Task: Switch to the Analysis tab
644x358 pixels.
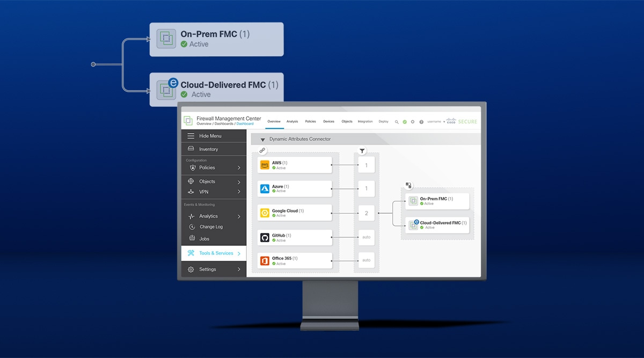Action: coord(292,122)
